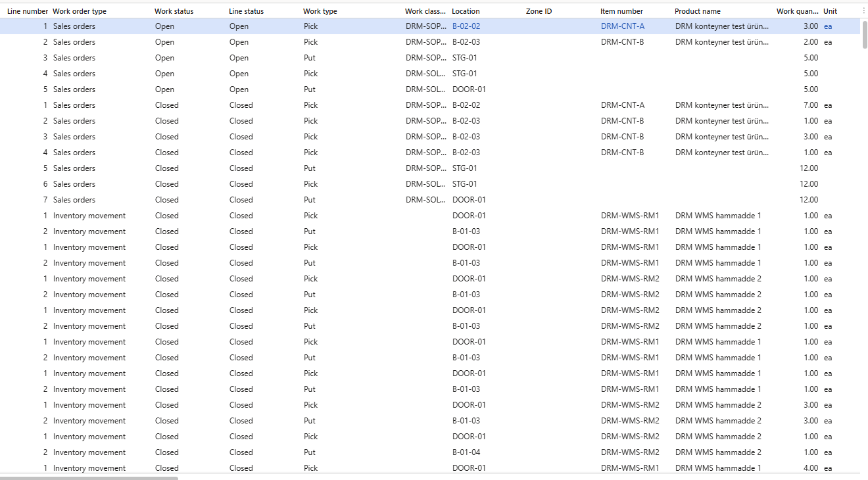This screenshot has width=868, height=480.
Task: Open the Product name column header
Action: 697,11
